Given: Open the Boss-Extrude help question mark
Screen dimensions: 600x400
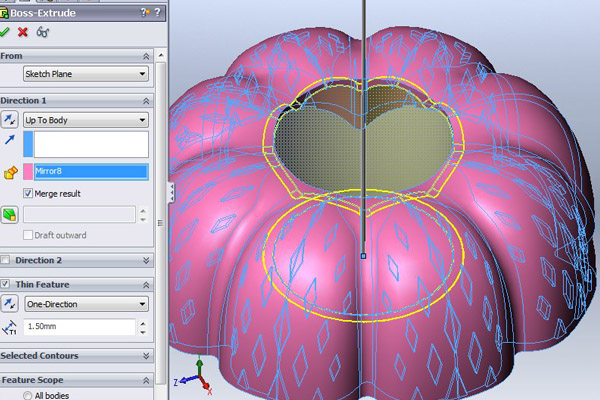Looking at the screenshot, I should (x=158, y=13).
